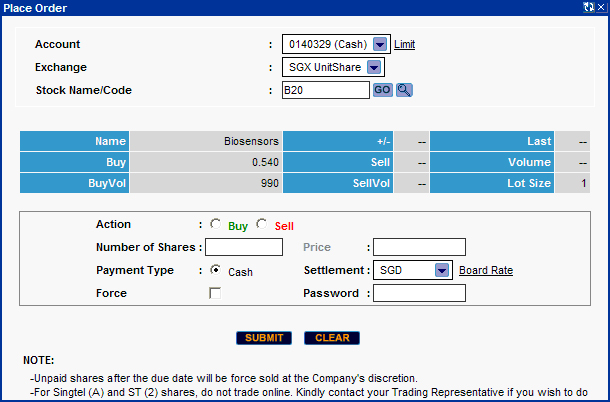
Task: Click the Volume header cell
Action: coord(492,162)
